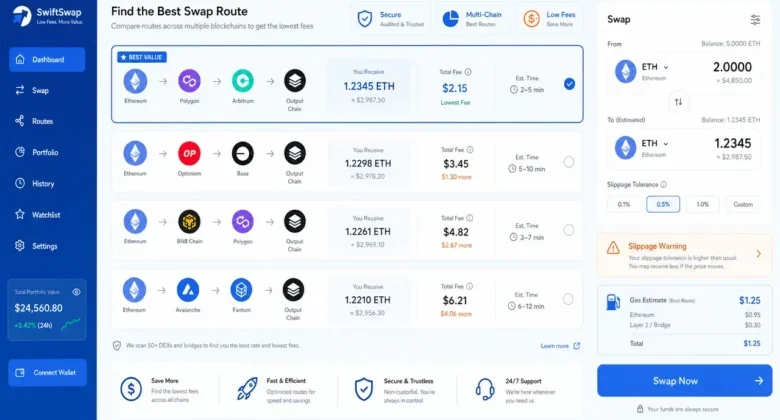Image resolution: width=780 pixels, height=420 pixels.
Task: Click Total Fee info icon for $2.15 route
Action: (468, 72)
